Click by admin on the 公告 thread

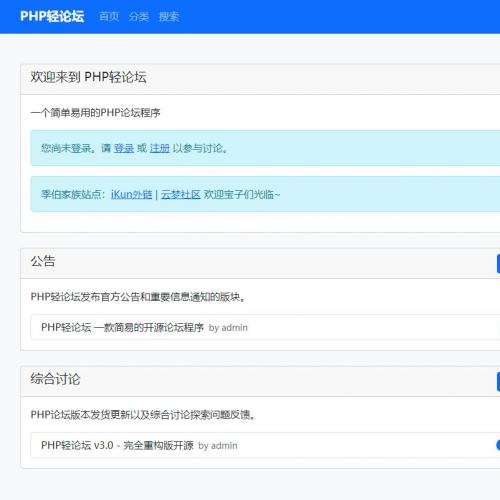point(228,328)
